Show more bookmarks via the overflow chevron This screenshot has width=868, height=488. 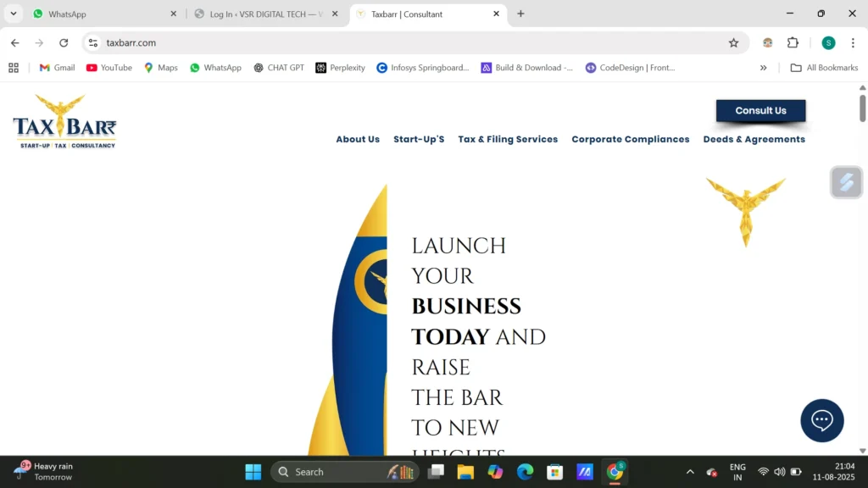point(763,68)
